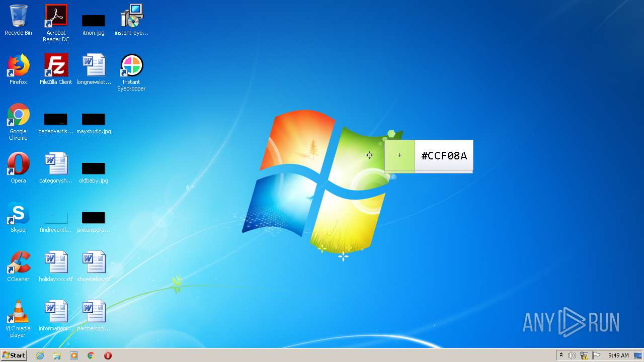Image resolution: width=644 pixels, height=362 pixels.
Task: Launch FileZilla Client shortcut
Action: (x=56, y=70)
